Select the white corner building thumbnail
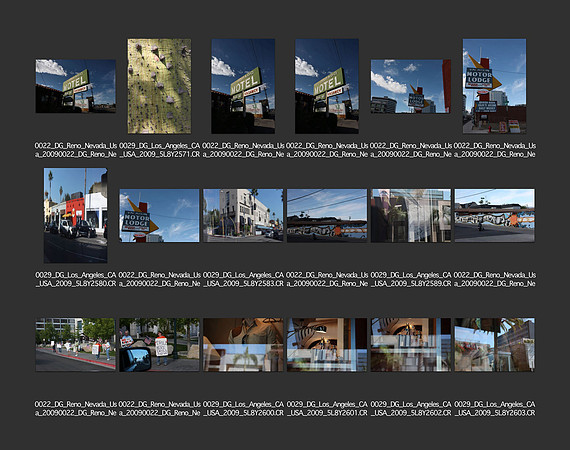 click(x=243, y=215)
